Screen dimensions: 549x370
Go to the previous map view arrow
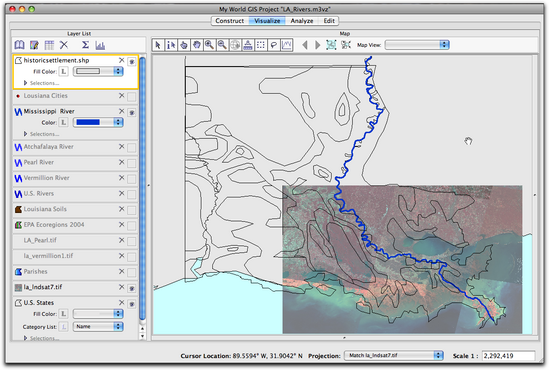305,45
